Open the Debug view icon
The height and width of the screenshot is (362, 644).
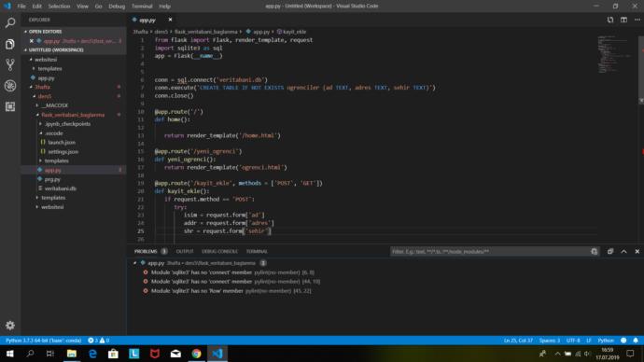click(10, 86)
